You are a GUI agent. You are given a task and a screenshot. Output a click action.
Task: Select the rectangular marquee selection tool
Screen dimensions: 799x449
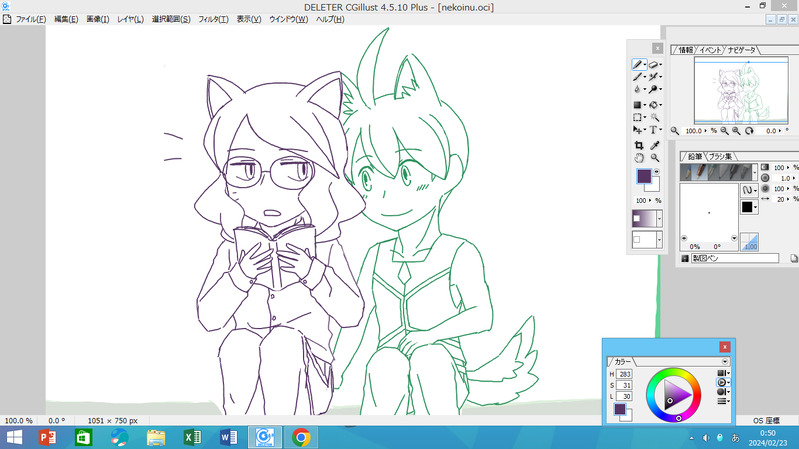[x=637, y=117]
